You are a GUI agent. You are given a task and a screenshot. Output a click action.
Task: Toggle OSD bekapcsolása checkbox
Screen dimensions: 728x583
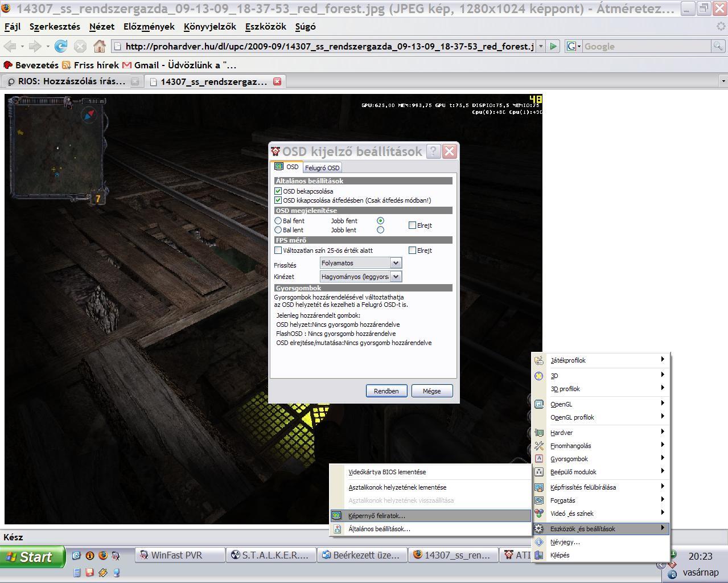[x=278, y=191]
